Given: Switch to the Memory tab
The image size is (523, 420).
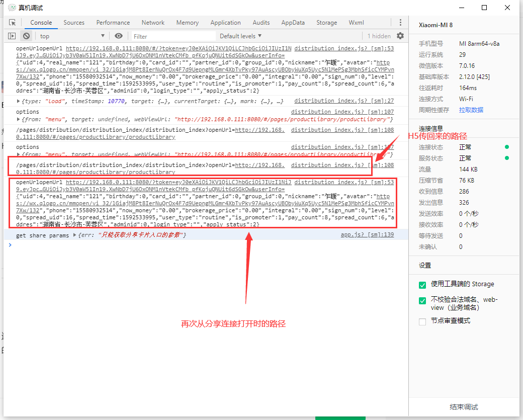Looking at the screenshot, I should pyautogui.click(x=188, y=22).
